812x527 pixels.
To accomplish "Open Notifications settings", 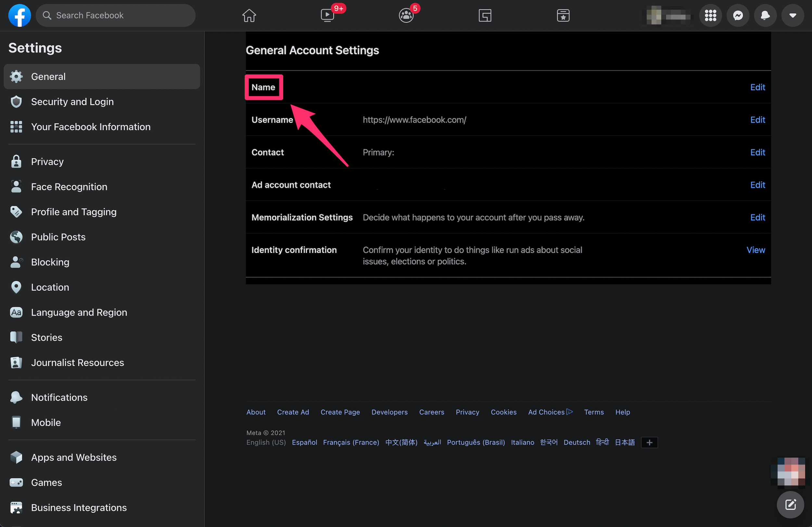I will [x=102, y=398].
